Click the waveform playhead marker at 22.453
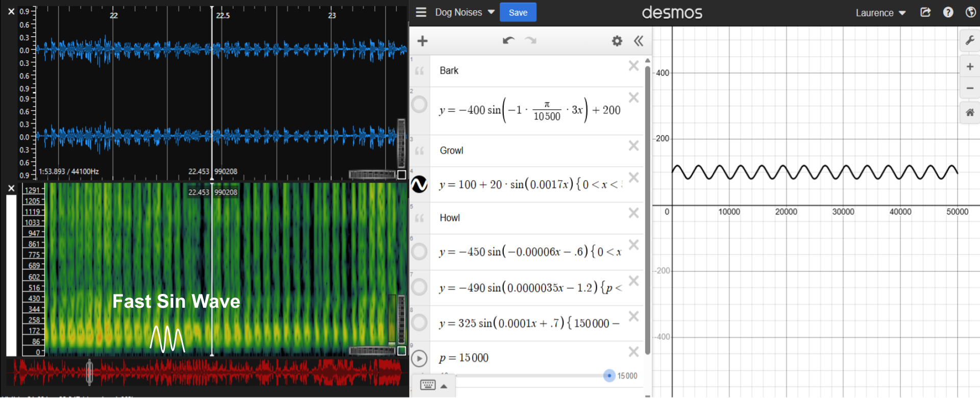 click(212, 92)
